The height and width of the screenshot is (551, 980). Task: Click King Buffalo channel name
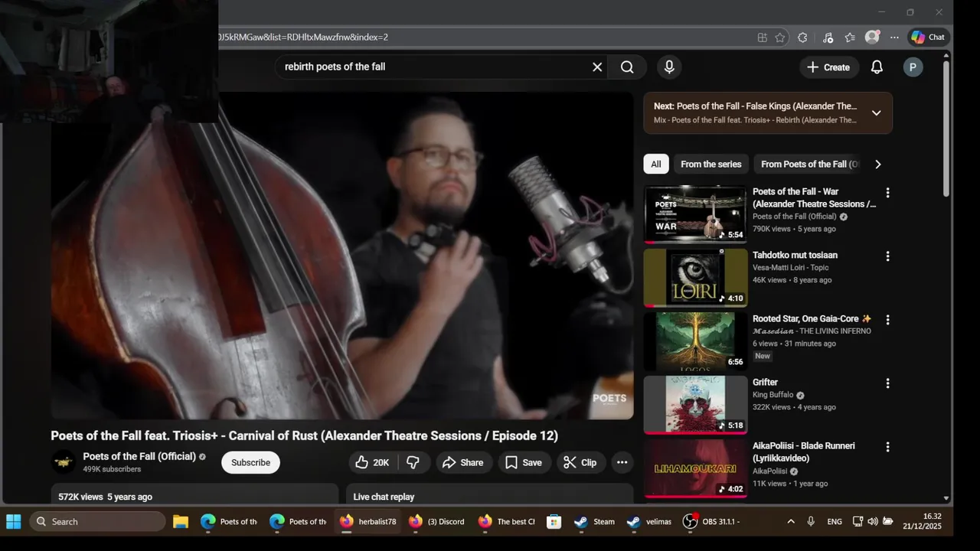pyautogui.click(x=773, y=395)
